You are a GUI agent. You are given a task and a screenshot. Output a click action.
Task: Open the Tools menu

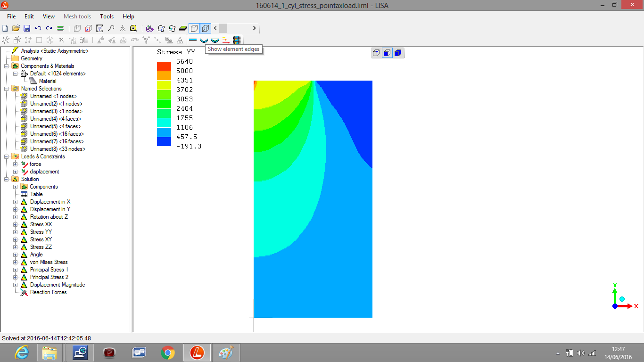click(107, 16)
